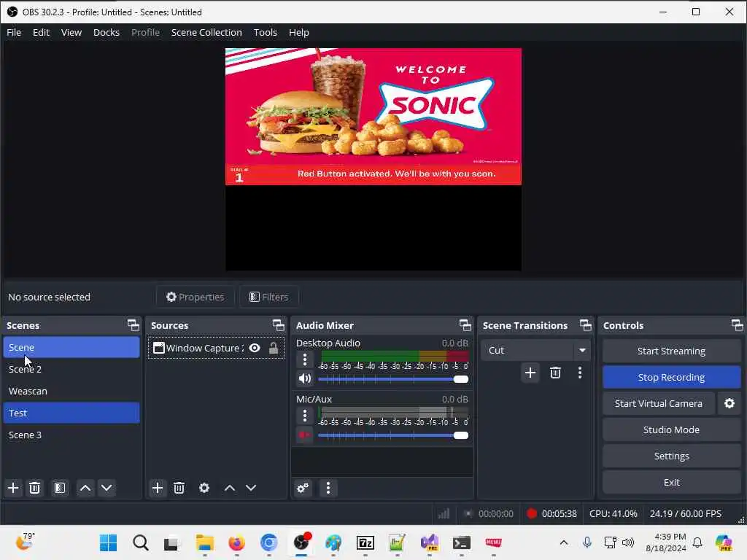Remove selected scene with trash icon
Screen dimensions: 747x560
pos(35,488)
